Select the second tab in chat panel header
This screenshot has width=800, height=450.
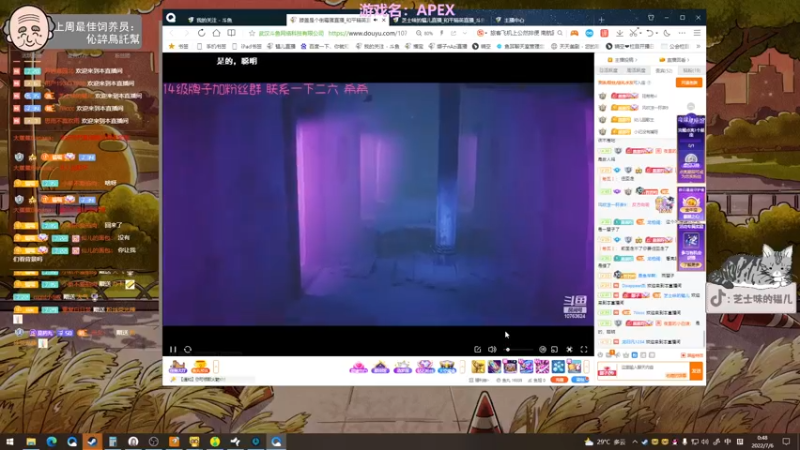click(636, 70)
